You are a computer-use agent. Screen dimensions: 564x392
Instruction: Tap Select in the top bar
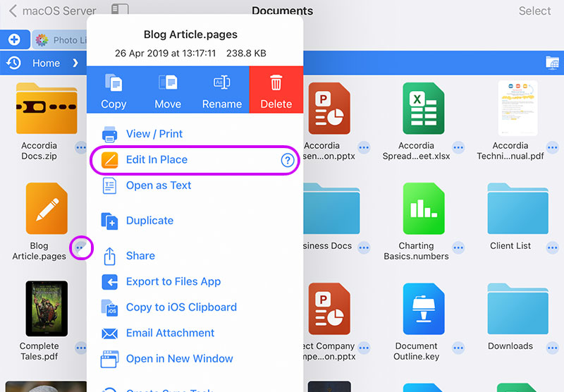(534, 11)
